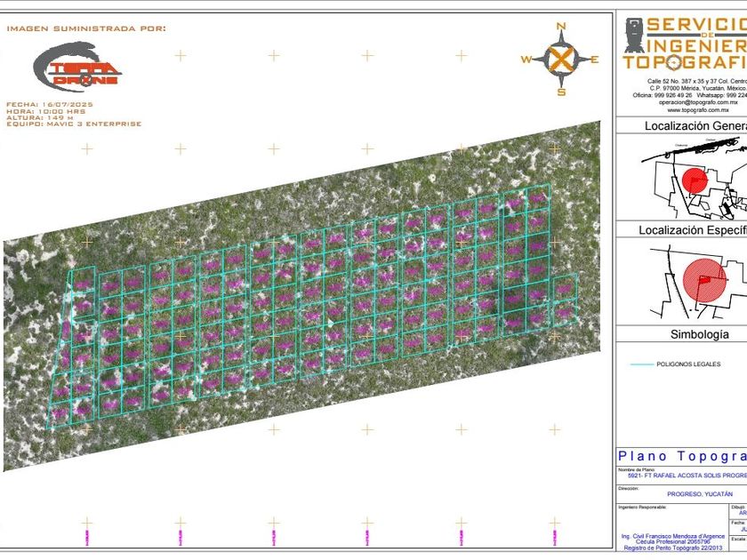The height and width of the screenshot is (560, 747).
Task: Click the E letter on the compass
Action: (x=595, y=60)
